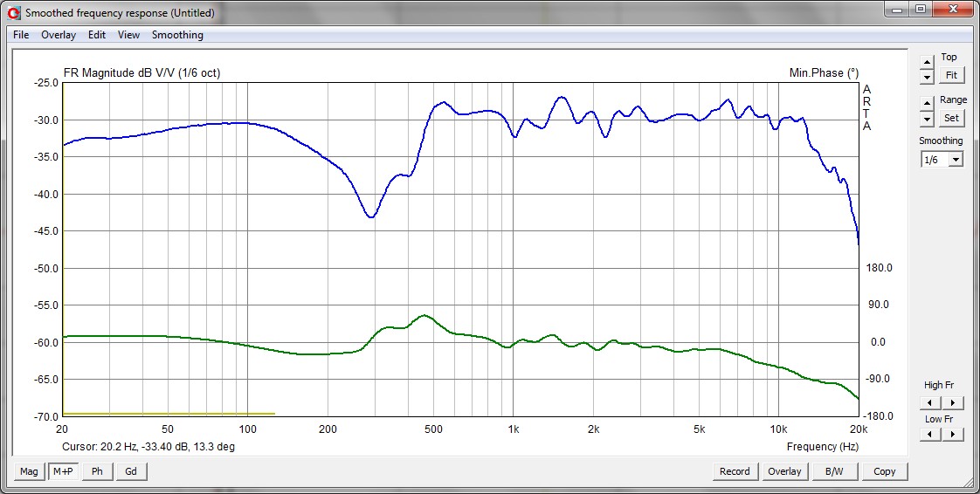980x494 pixels.
Task: Click the Range up arrow
Action: tap(927, 104)
